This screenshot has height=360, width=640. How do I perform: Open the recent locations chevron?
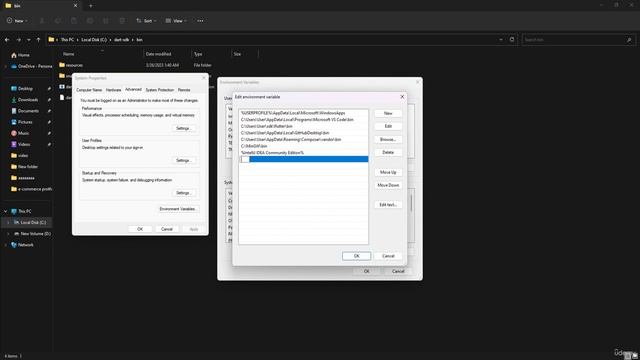pos(29,40)
